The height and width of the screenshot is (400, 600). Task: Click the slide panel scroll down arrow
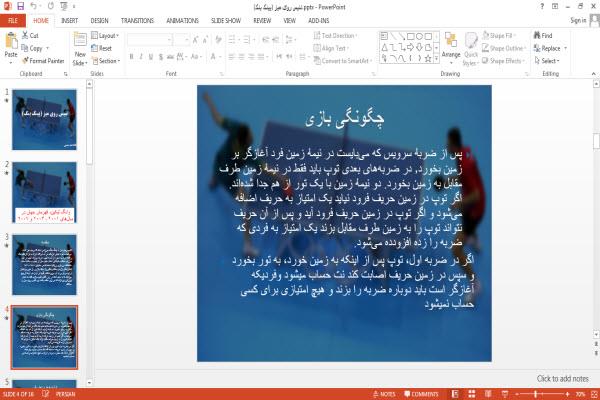click(x=89, y=382)
